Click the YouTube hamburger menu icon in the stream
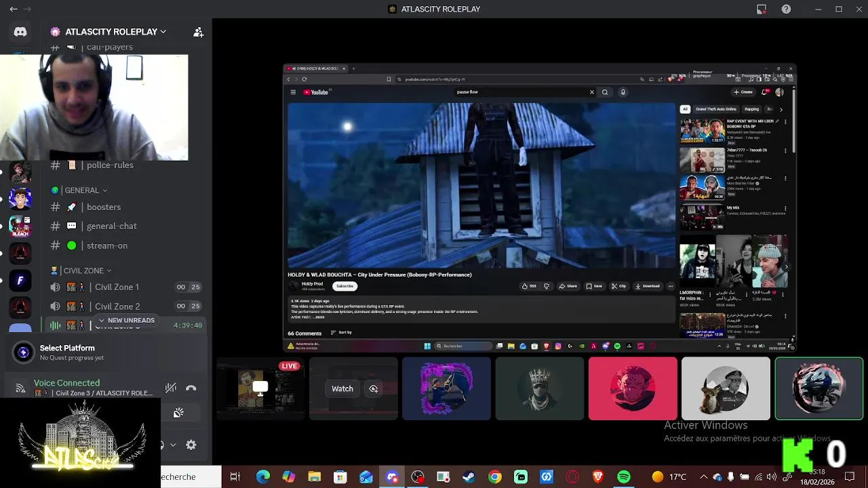 point(293,92)
